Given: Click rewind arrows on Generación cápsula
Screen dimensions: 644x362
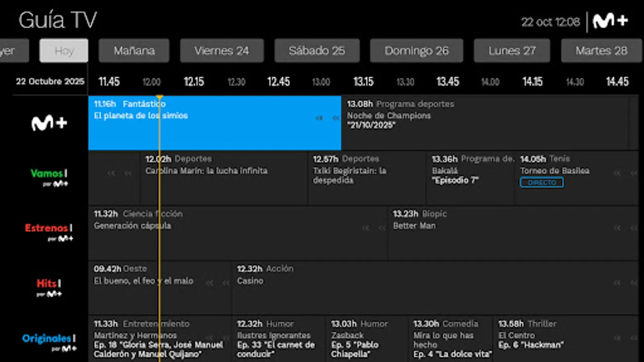Looking at the screenshot, I should (374, 228).
